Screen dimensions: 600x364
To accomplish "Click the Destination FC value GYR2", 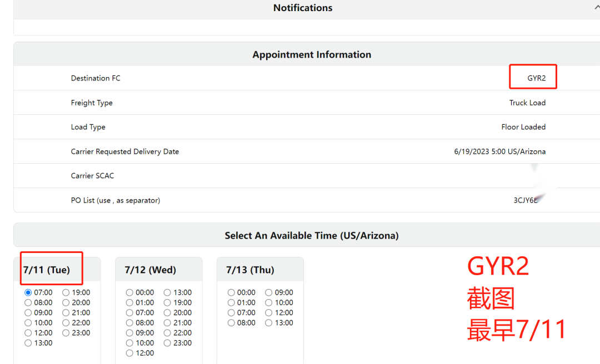I will click(536, 78).
